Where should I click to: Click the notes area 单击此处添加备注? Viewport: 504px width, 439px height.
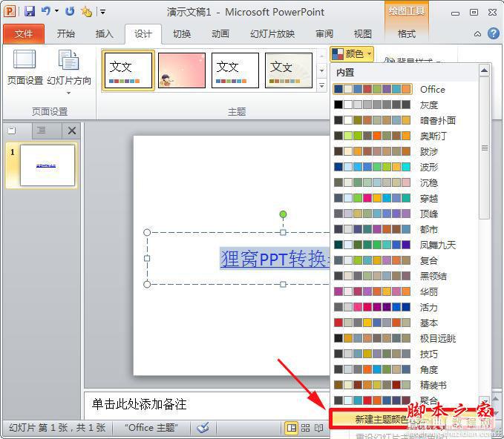tap(140, 404)
